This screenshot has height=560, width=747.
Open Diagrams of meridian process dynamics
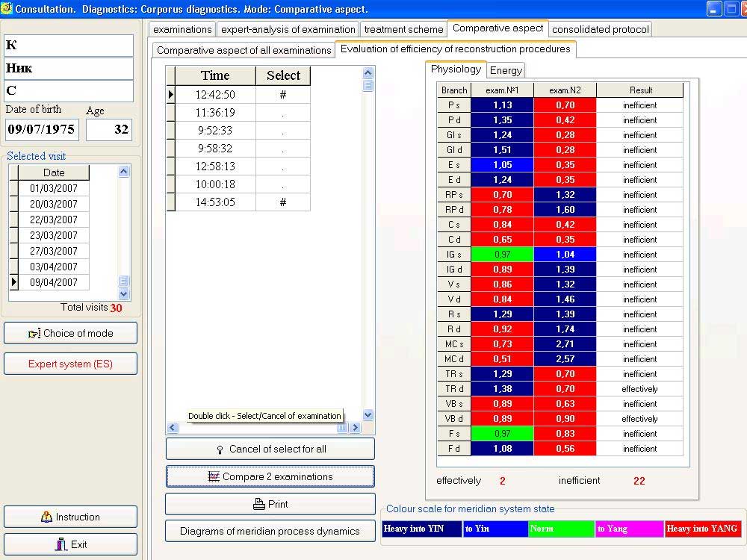(x=270, y=532)
